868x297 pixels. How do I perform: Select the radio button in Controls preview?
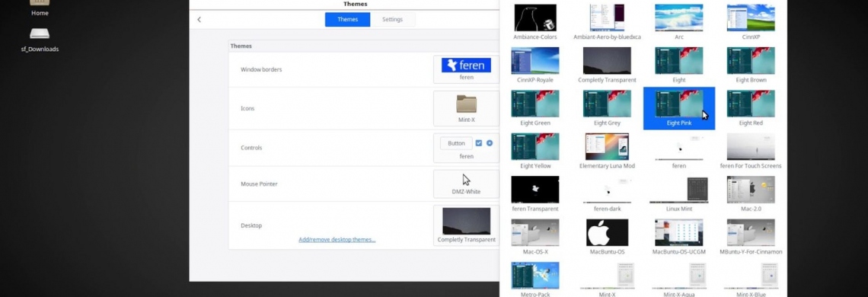tap(490, 143)
